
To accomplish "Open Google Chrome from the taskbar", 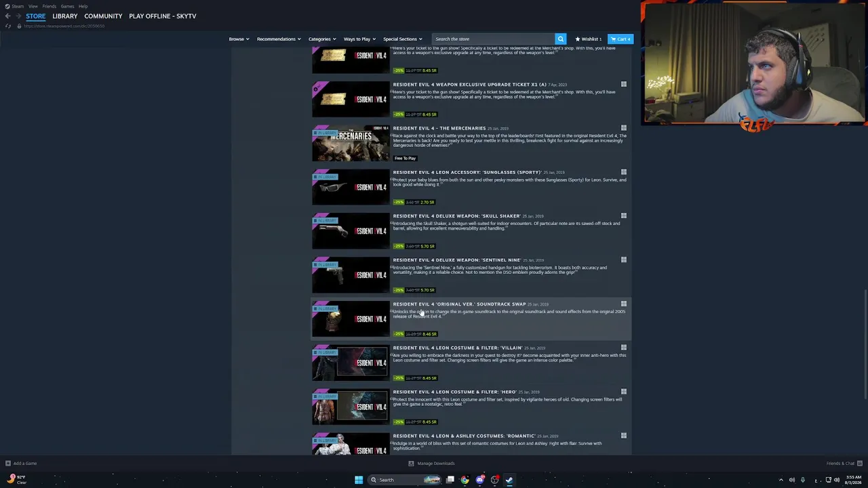I will [x=465, y=480].
